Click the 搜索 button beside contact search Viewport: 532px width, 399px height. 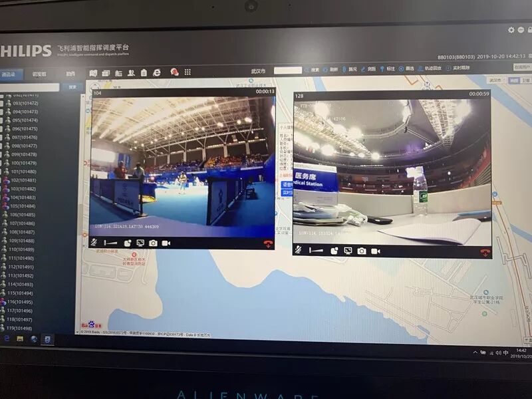tap(72, 87)
